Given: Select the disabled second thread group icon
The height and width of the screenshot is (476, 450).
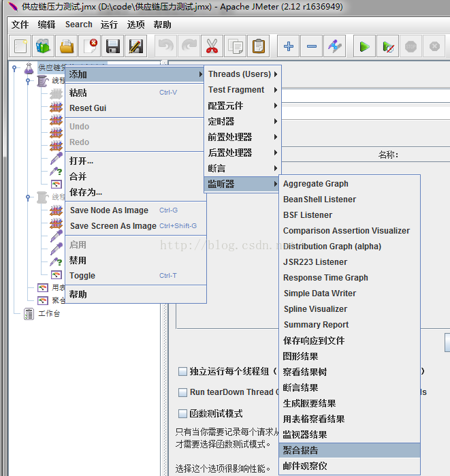Looking at the screenshot, I should tap(42, 197).
